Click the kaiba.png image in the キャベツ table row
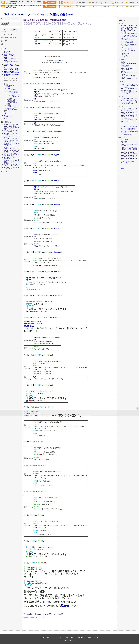 pos(39,41)
